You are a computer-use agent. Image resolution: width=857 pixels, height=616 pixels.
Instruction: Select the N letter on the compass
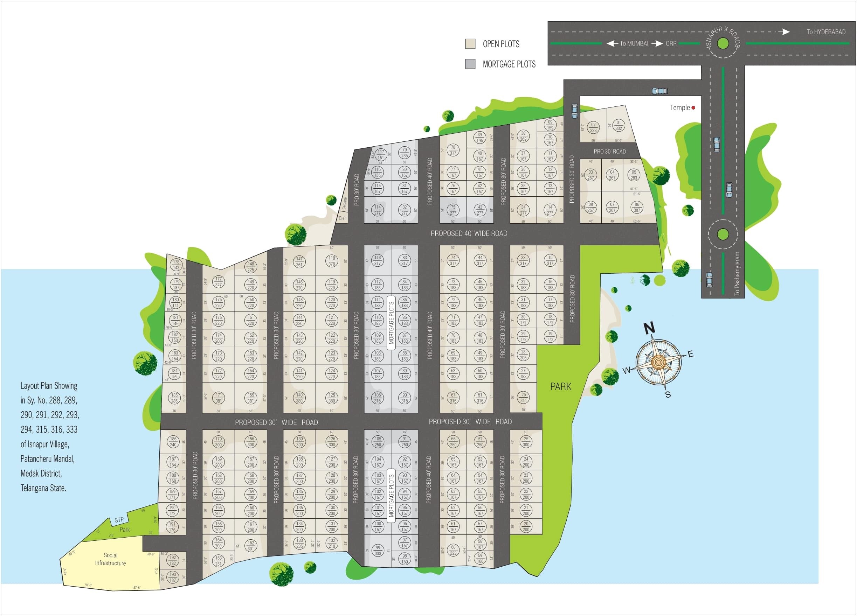649,328
